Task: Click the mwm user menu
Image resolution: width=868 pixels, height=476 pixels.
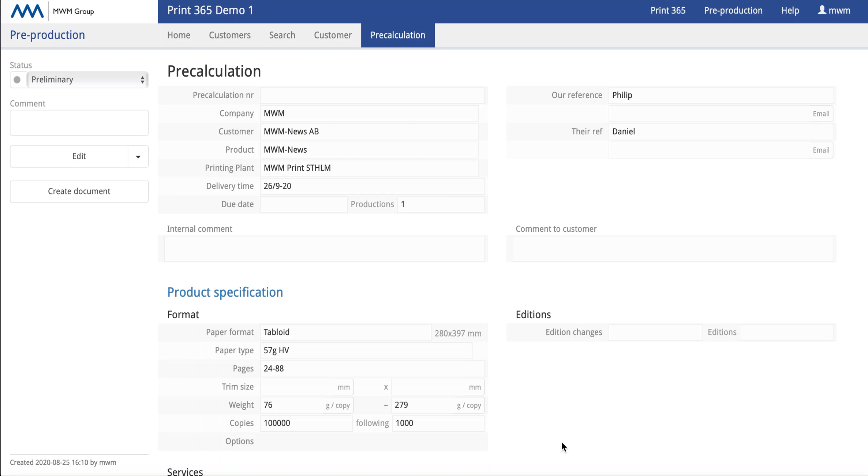Action: click(x=834, y=11)
